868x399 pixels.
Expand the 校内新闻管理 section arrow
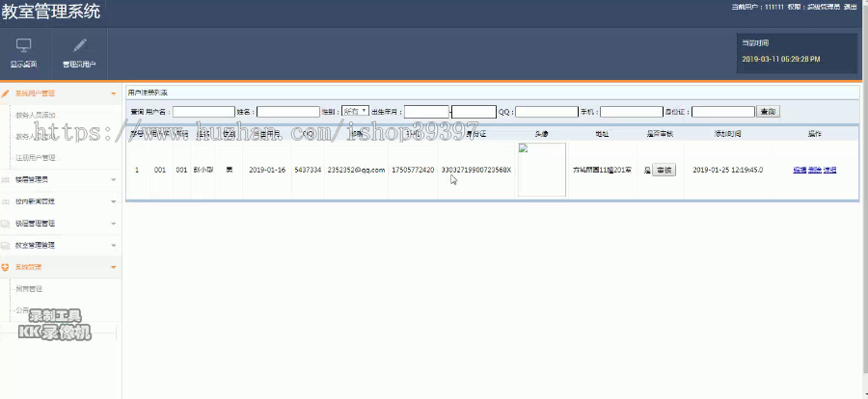(x=114, y=202)
